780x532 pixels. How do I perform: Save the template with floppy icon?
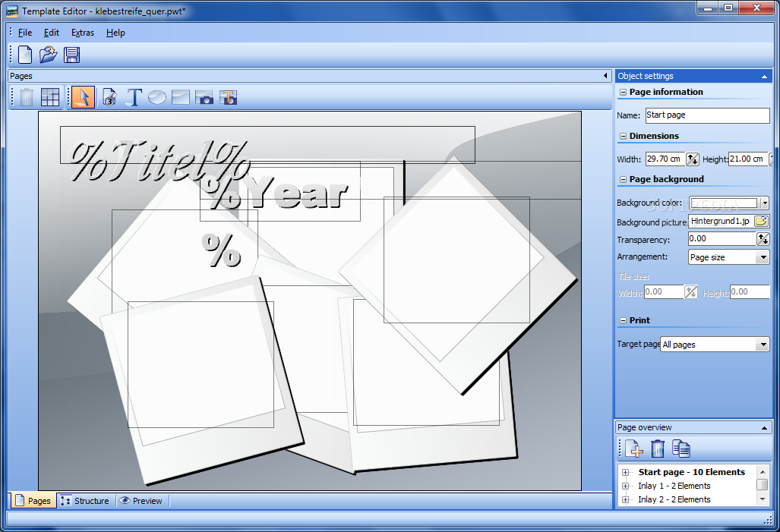71,55
